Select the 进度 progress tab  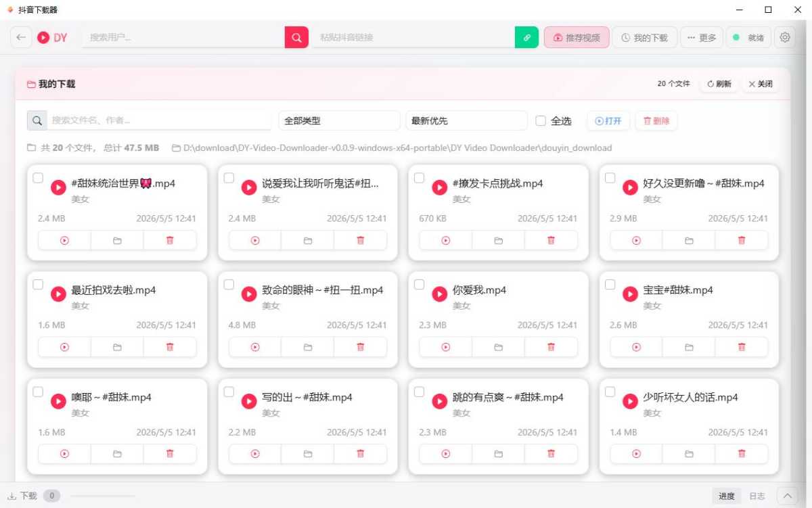point(727,496)
